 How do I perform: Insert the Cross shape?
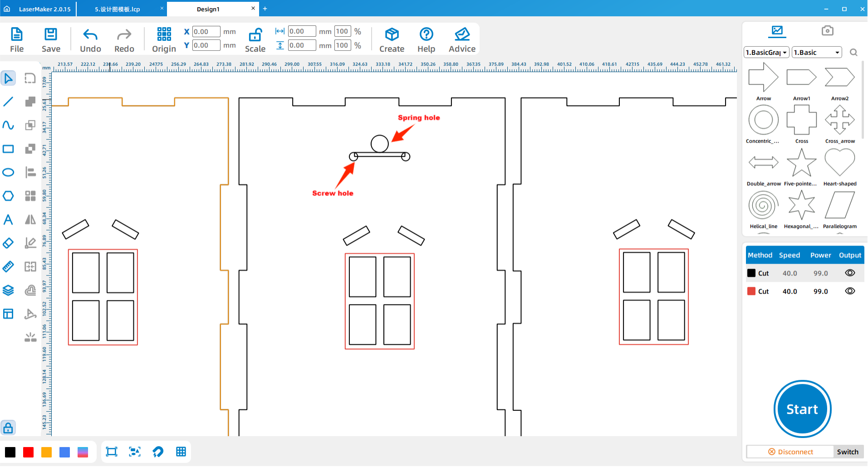point(802,124)
